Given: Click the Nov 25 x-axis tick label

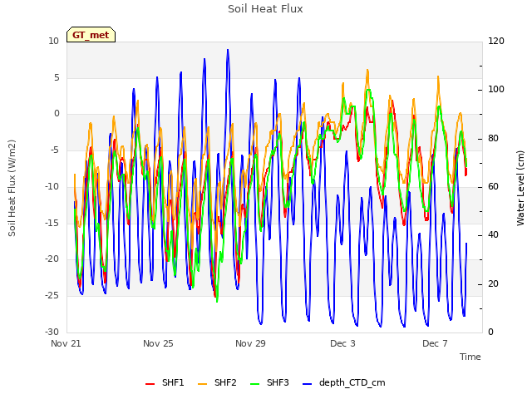Looking at the screenshot, I should click(x=158, y=343).
